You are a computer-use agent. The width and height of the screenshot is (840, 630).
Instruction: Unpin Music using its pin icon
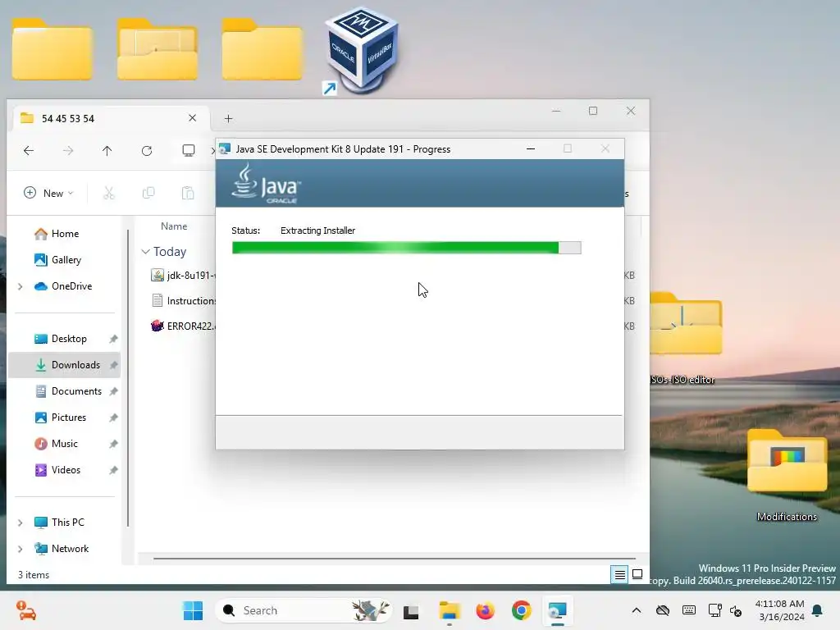click(113, 444)
